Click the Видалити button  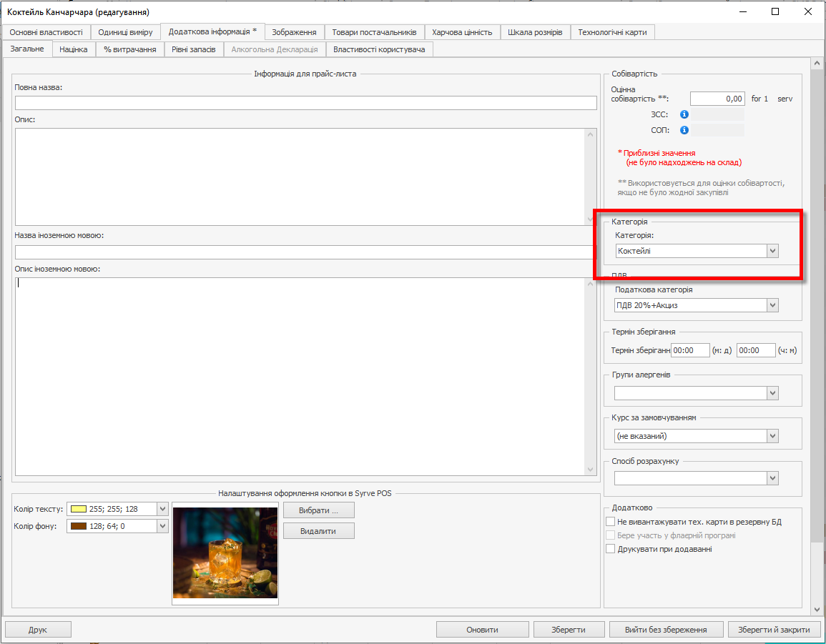point(318,531)
